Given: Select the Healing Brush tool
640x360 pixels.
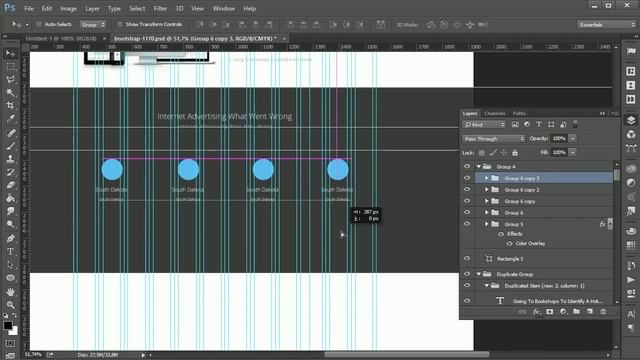Looking at the screenshot, I should pyautogui.click(x=10, y=133).
